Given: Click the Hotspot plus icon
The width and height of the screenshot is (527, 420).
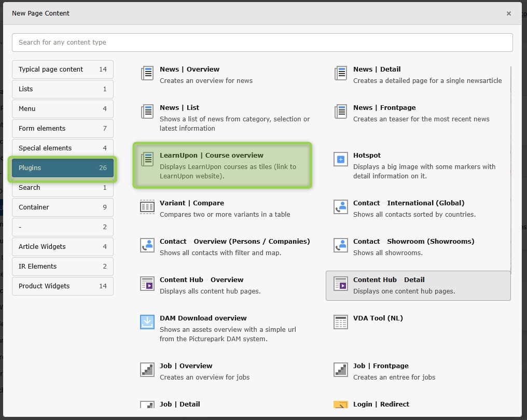Looking at the screenshot, I should point(340,159).
